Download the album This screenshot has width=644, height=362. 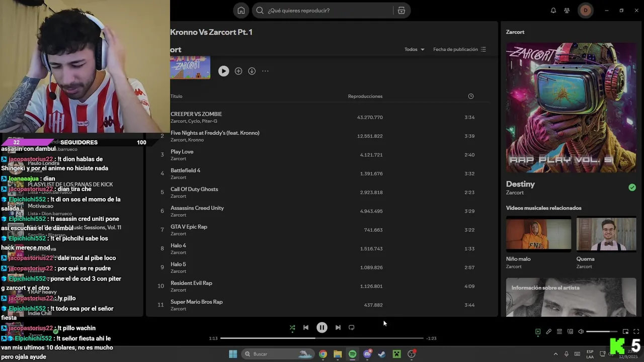pos(252,71)
